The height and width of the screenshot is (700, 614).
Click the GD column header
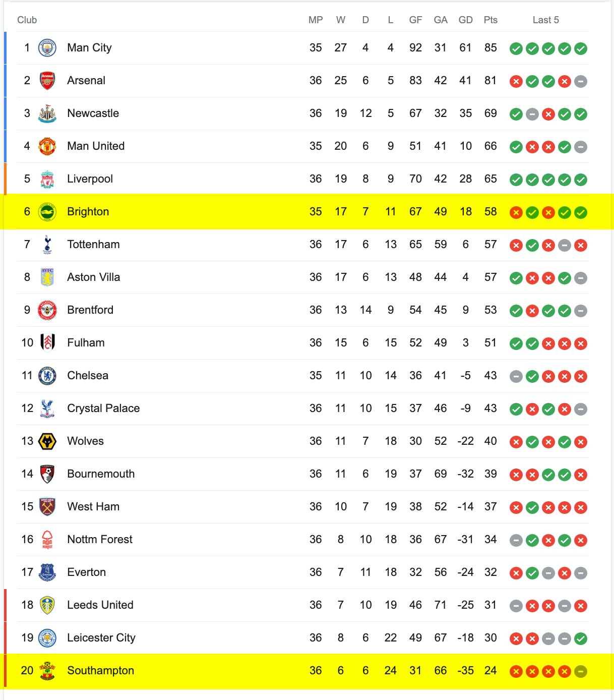[x=466, y=20]
